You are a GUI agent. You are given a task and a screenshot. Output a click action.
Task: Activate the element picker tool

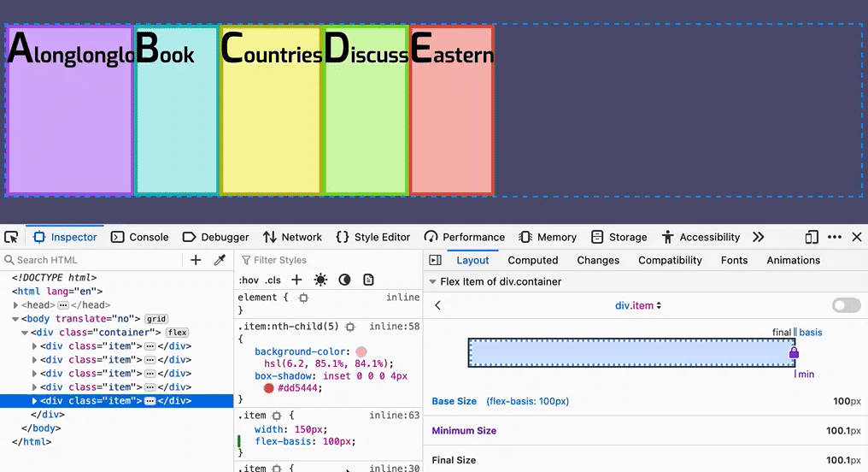pyautogui.click(x=11, y=237)
